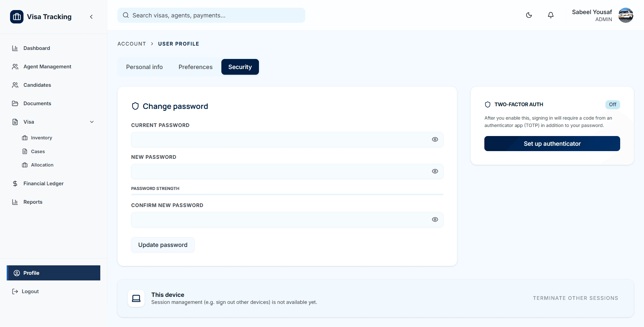This screenshot has height=327, width=644.
Task: Click the Visa Tracking briefcase logo icon
Action: click(17, 17)
